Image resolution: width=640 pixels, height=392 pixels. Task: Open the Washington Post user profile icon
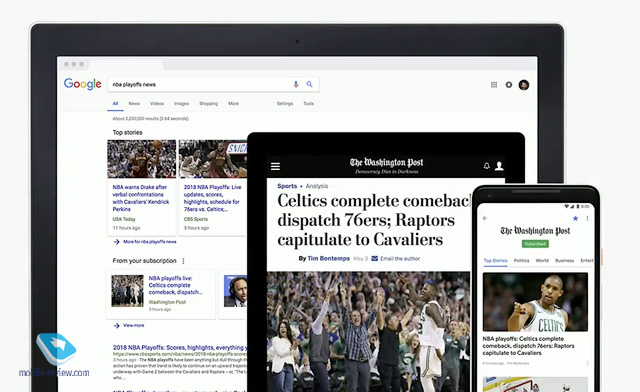(499, 166)
